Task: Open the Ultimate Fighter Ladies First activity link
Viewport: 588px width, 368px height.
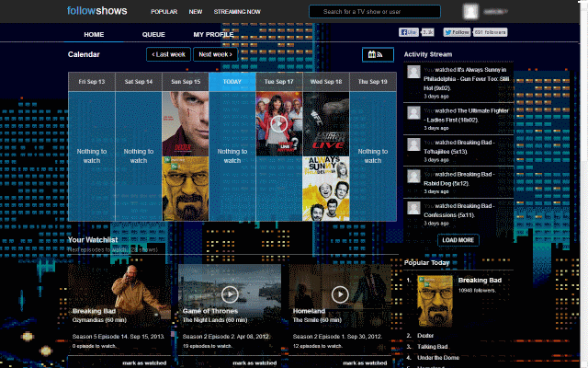Action: 466,115
